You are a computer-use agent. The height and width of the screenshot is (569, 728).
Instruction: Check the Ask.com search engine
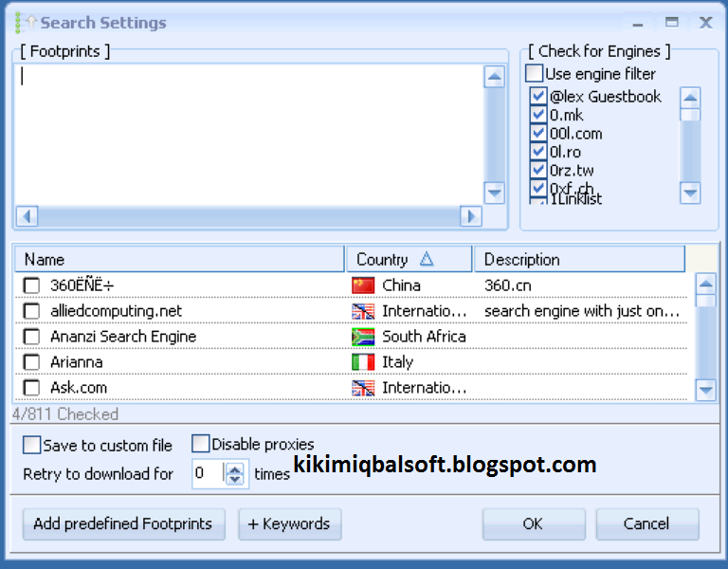pyautogui.click(x=31, y=387)
